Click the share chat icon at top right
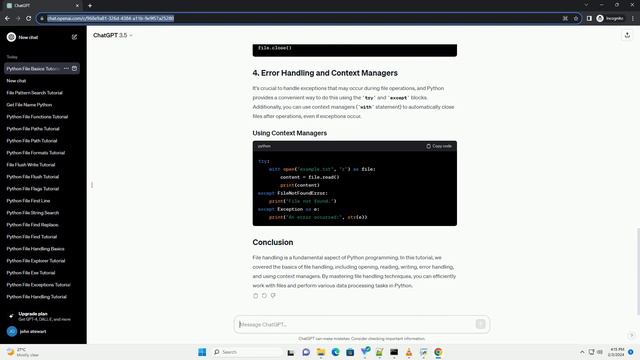 (x=627, y=36)
